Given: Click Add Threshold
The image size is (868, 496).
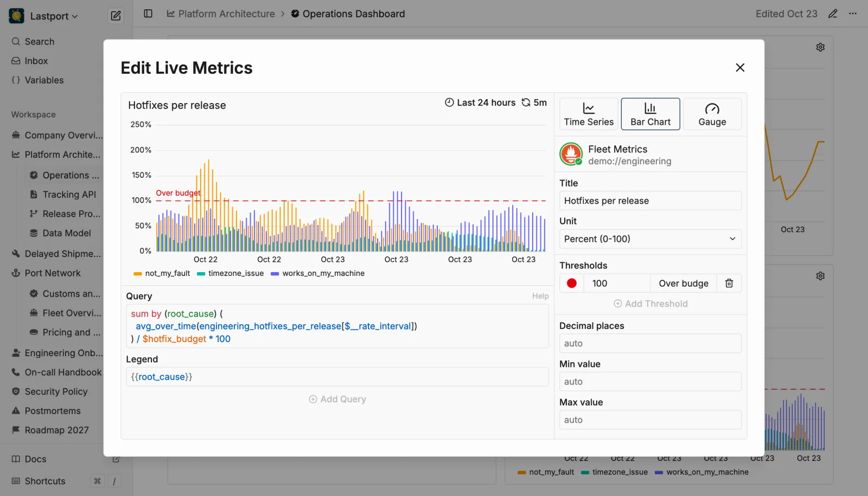Looking at the screenshot, I should [x=650, y=304].
